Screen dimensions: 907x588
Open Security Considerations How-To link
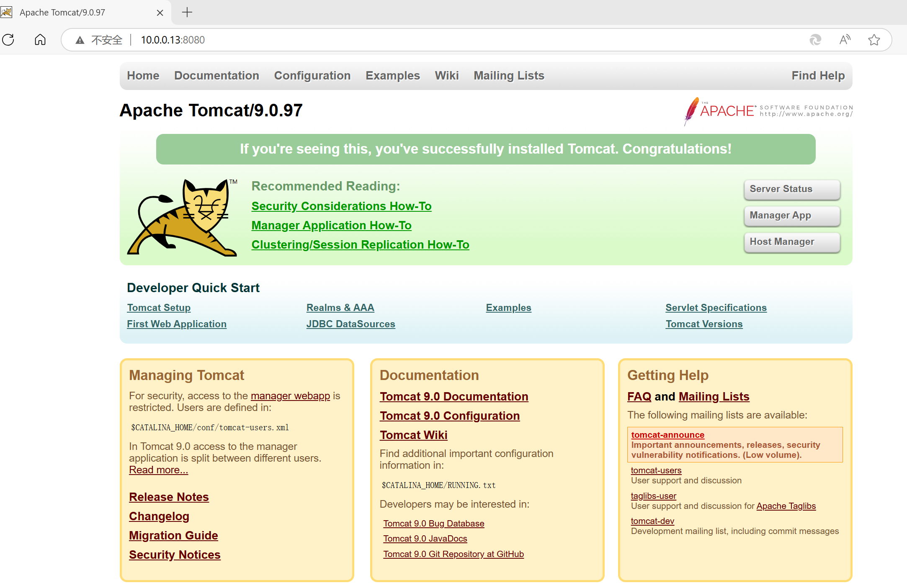pos(341,206)
